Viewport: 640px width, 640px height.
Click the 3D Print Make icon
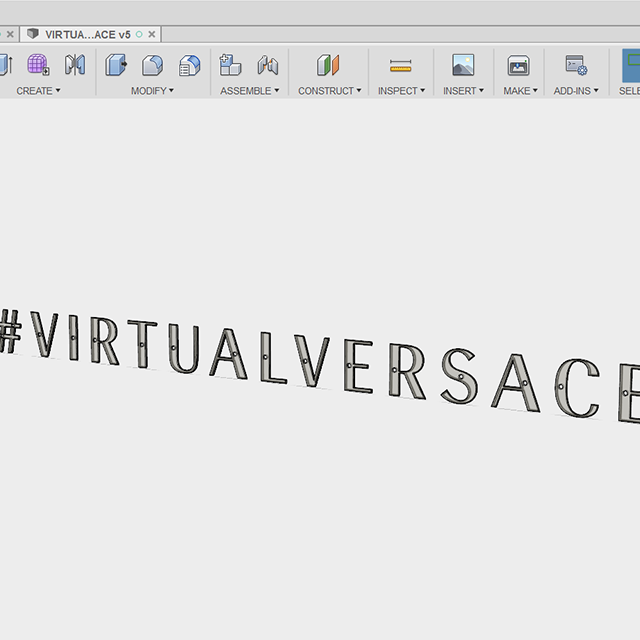[519, 65]
